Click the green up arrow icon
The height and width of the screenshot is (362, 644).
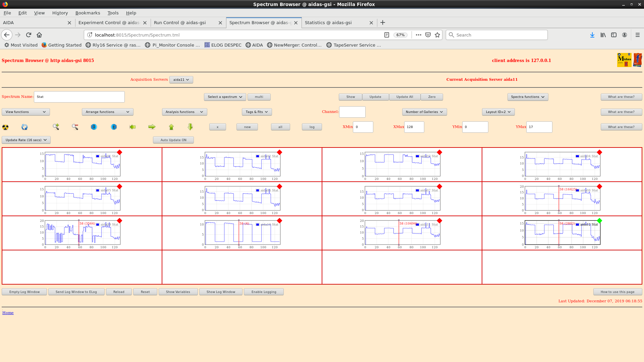(x=171, y=127)
